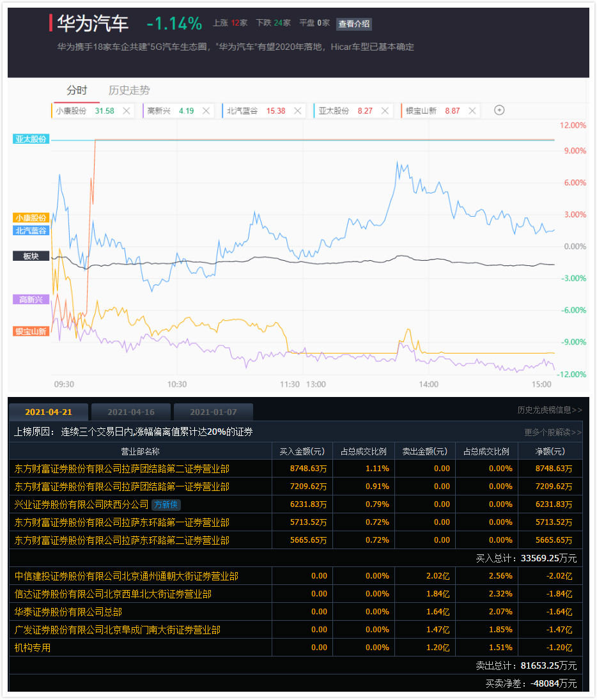Click the 华为汽车 sector title
Screen dimensions: 597x700
(x=93, y=23)
